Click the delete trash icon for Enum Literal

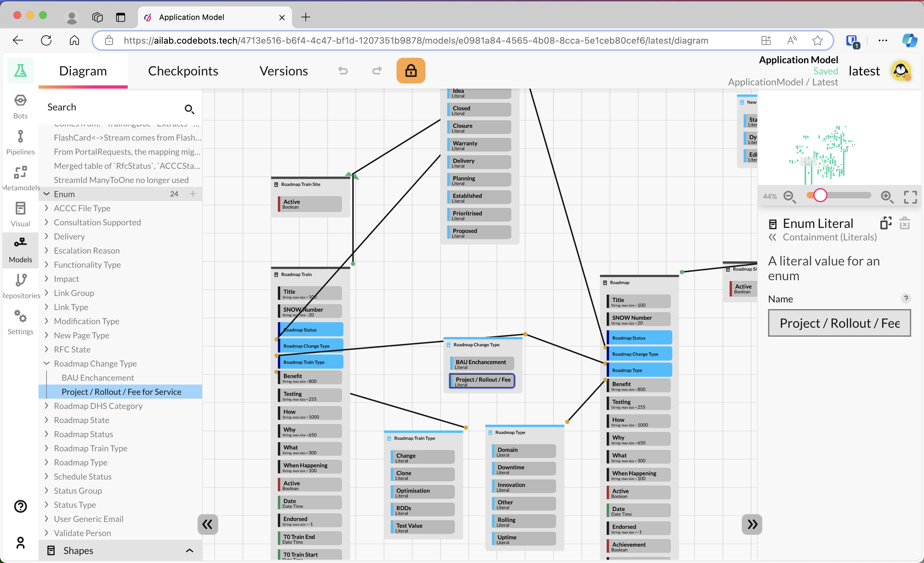[x=904, y=223]
